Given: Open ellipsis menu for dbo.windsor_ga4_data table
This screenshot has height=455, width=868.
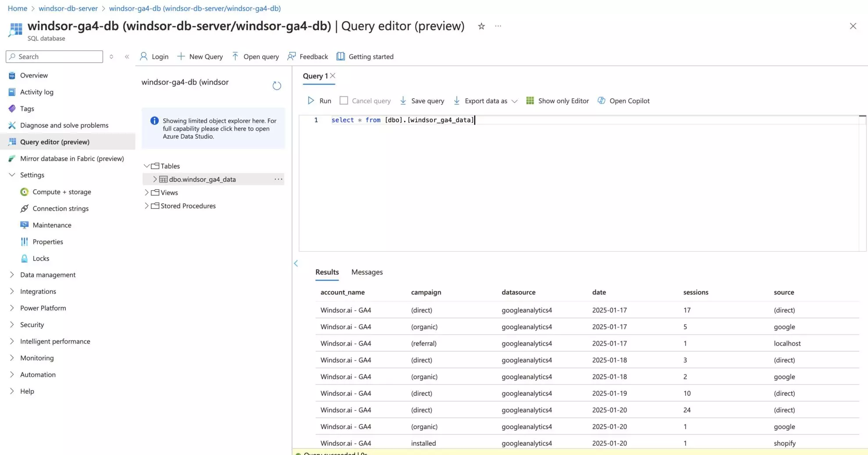Looking at the screenshot, I should (278, 179).
